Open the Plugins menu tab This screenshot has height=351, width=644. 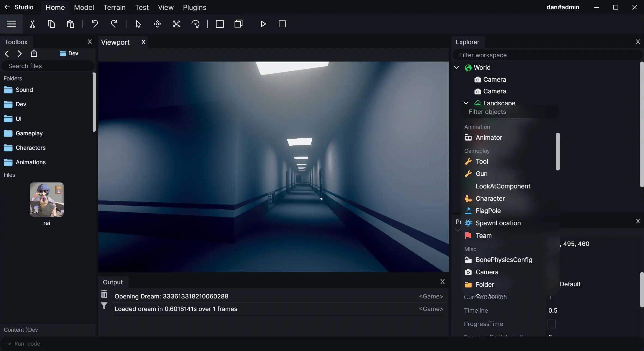[194, 7]
